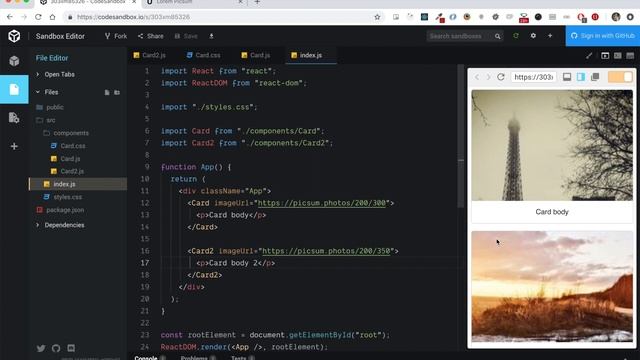Open the chat icon in sidebar footer
640x360 pixels.
(x=71, y=348)
